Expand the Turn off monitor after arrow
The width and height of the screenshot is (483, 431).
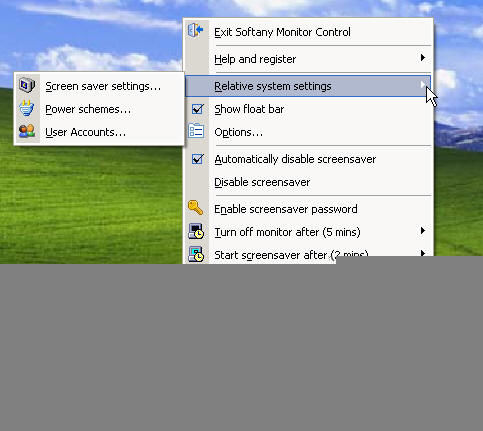coord(423,230)
